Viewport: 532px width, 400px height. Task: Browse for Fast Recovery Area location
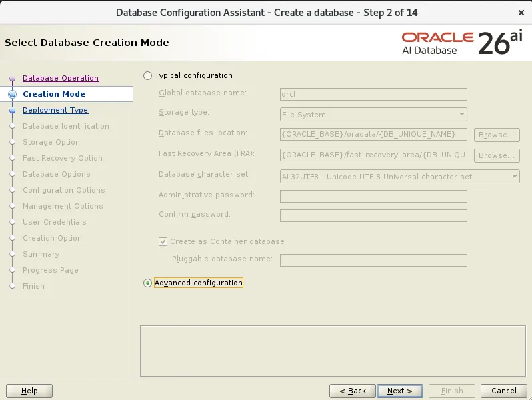[497, 155]
